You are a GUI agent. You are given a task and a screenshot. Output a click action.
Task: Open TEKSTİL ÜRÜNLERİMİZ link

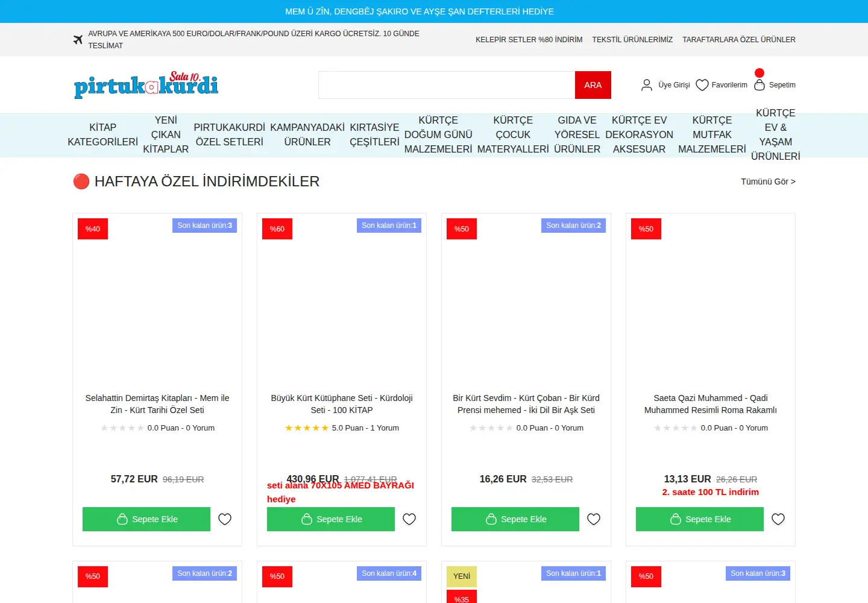pos(632,40)
